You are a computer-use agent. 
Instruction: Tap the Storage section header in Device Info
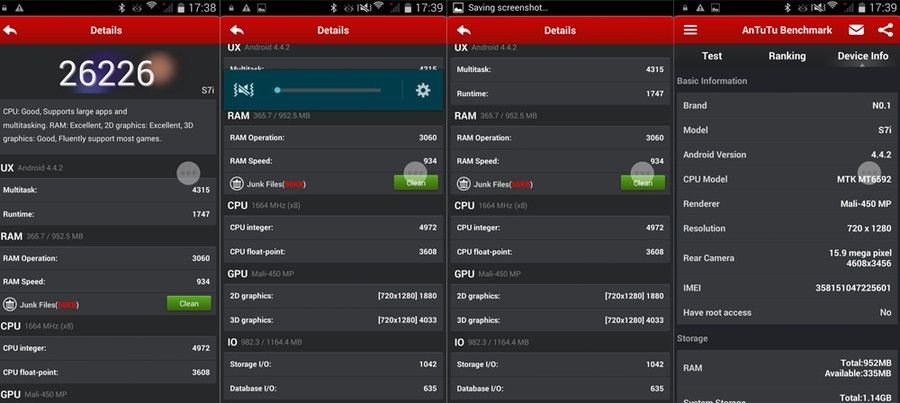click(x=692, y=339)
